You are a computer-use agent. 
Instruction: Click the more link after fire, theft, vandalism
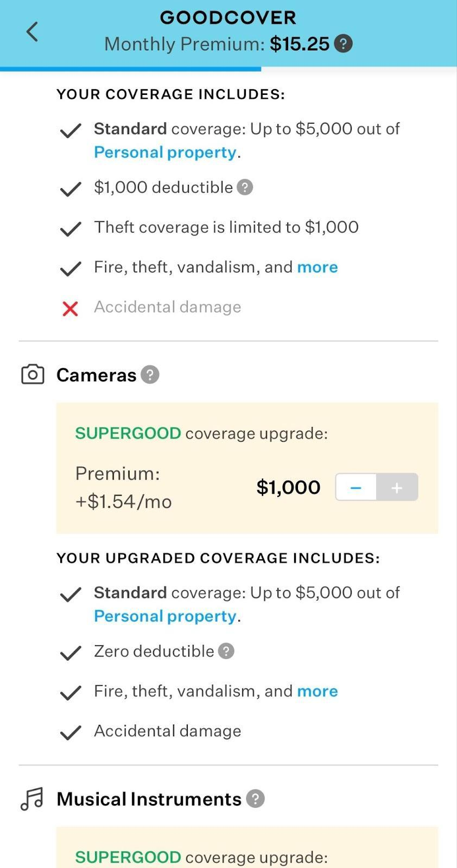tap(318, 267)
